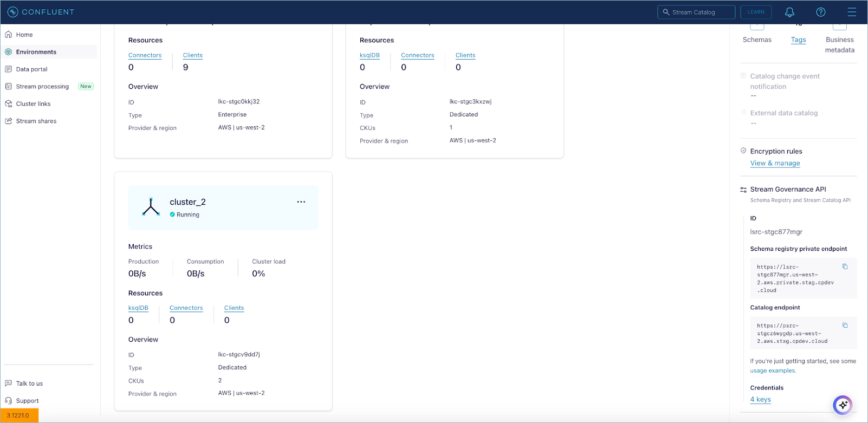Screen dimensions: 868x423
Task: Open Connectors link in cluster_2 card
Action: tap(186, 308)
